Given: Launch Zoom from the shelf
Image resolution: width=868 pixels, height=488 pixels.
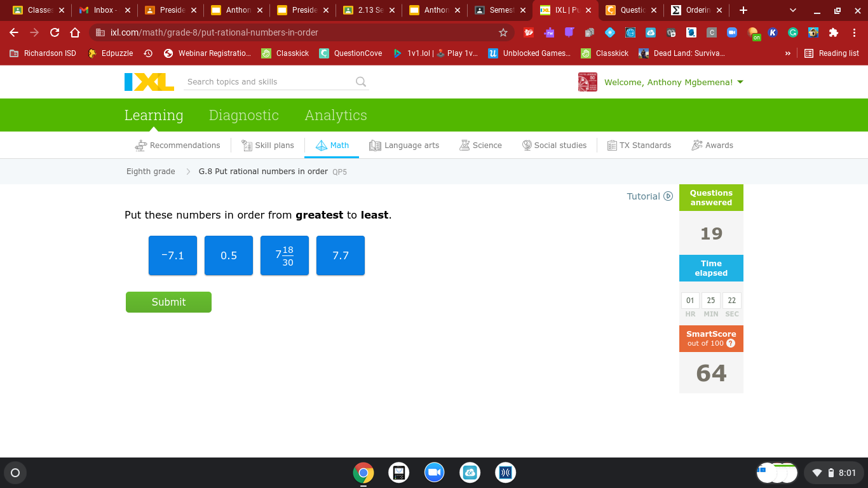Looking at the screenshot, I should pyautogui.click(x=435, y=473).
